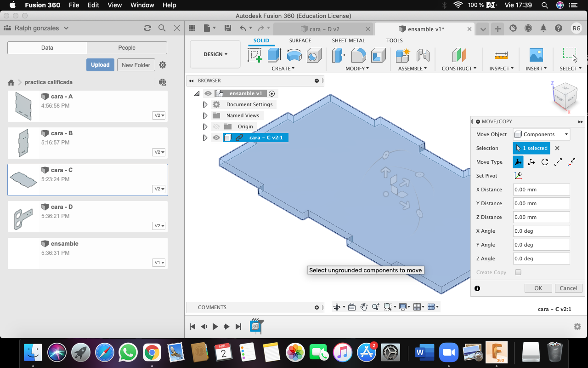This screenshot has height=368, width=588.
Task: Refresh the data panel
Action: [147, 28]
